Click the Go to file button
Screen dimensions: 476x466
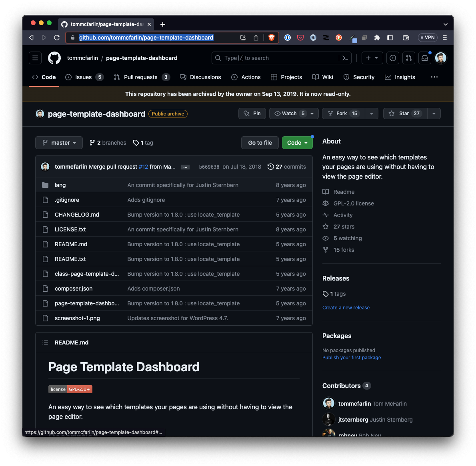pyautogui.click(x=260, y=143)
